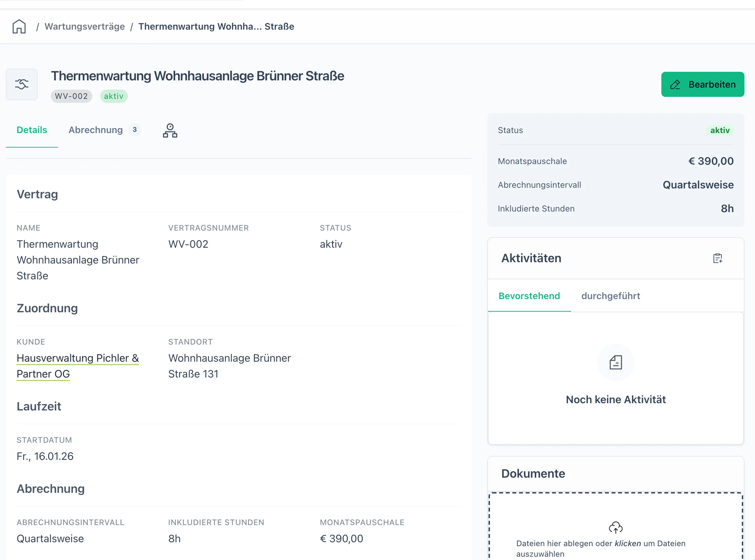The image size is (755, 560).
Task: Click Status value aktiv in Vertrag section
Action: [x=331, y=244]
